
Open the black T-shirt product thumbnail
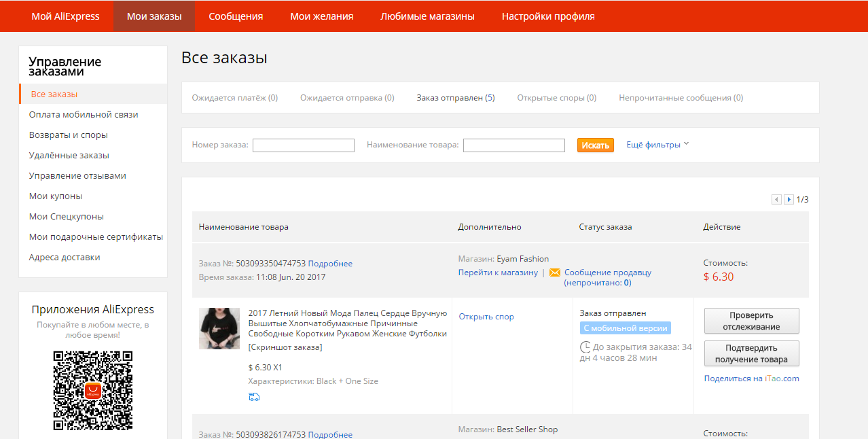point(219,329)
